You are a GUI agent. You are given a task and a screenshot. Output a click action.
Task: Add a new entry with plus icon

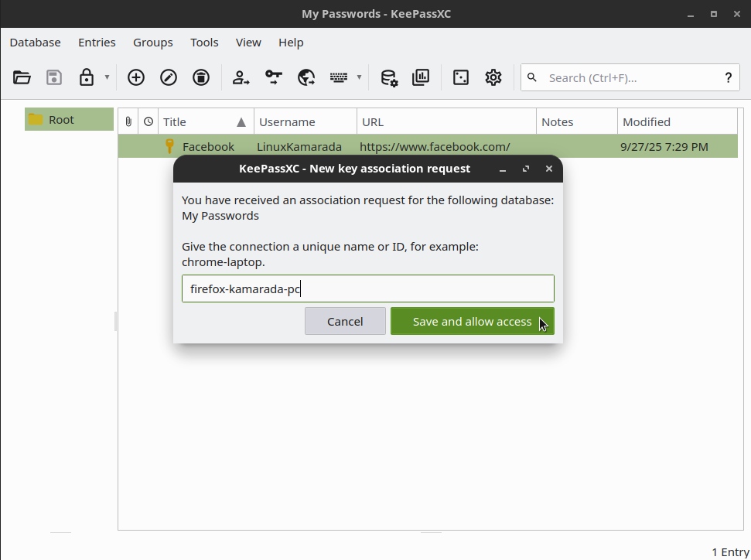136,77
